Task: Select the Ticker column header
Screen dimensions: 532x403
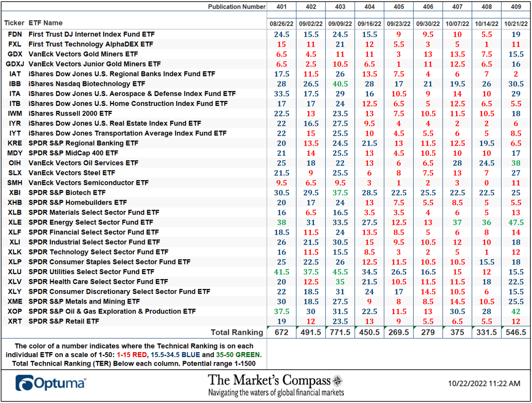Action: 14,23
